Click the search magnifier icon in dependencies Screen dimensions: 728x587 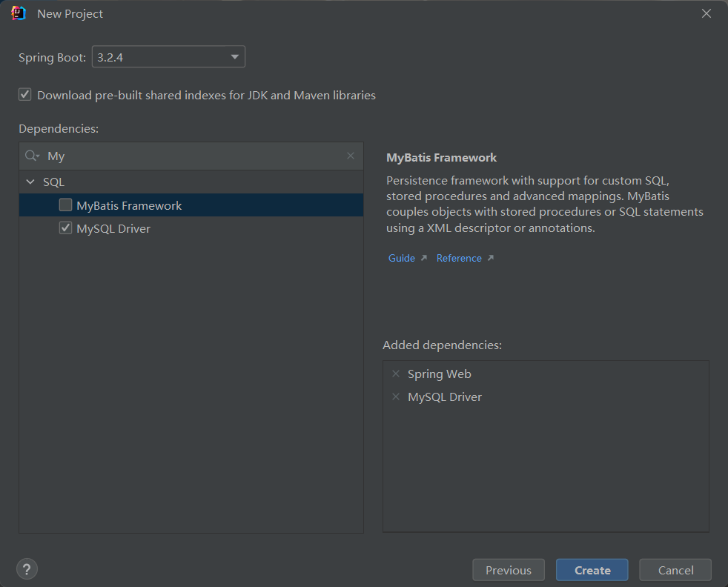click(31, 156)
